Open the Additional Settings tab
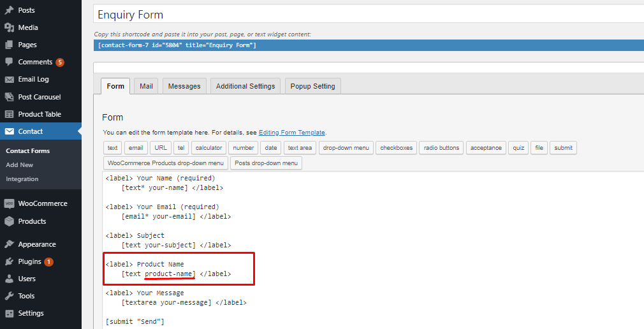Screen dimensions: 644x329 pyautogui.click(x=245, y=86)
